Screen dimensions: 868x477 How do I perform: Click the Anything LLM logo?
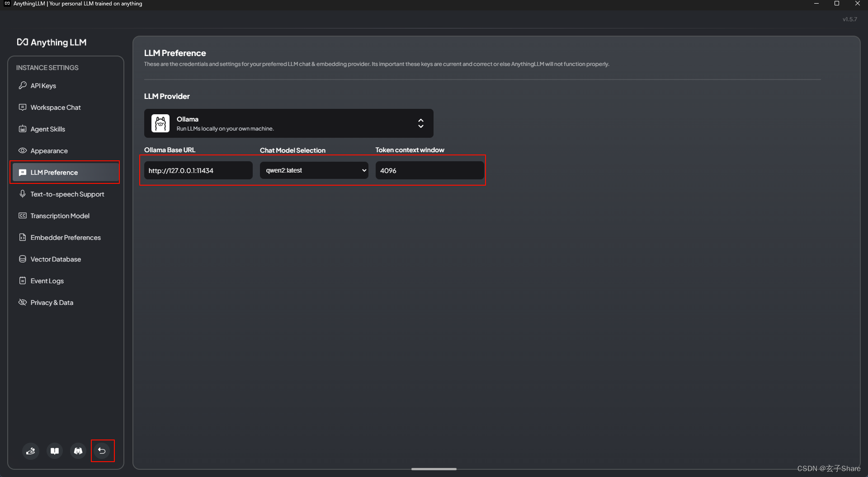[52, 42]
